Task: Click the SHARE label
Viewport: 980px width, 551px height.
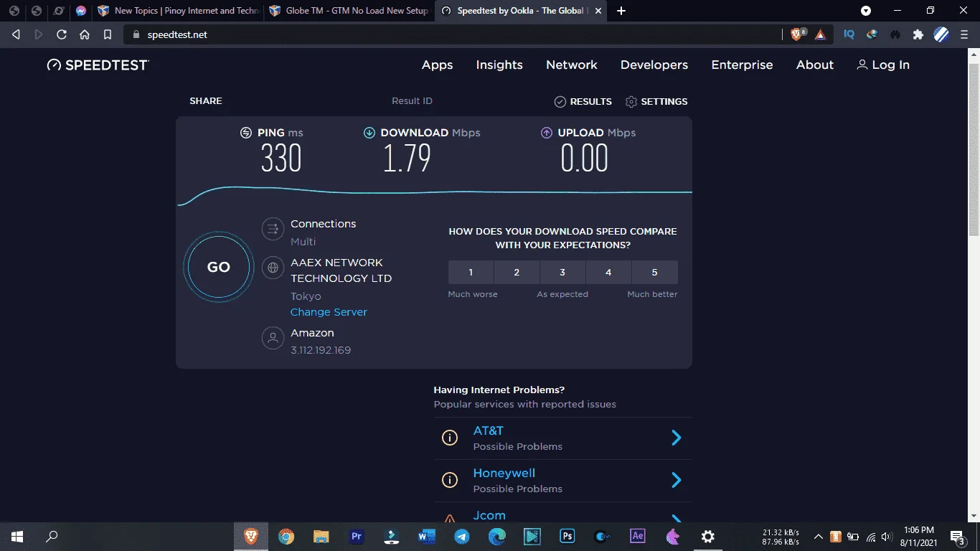Action: click(x=206, y=101)
